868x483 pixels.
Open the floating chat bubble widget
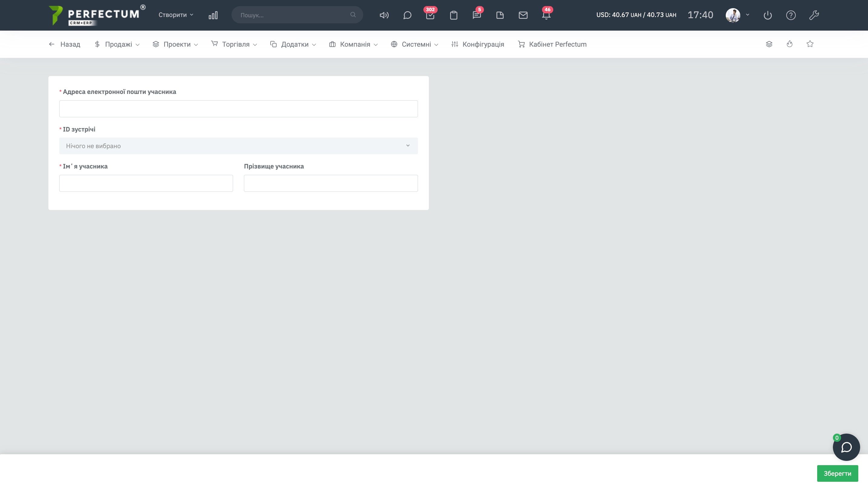[x=846, y=447]
